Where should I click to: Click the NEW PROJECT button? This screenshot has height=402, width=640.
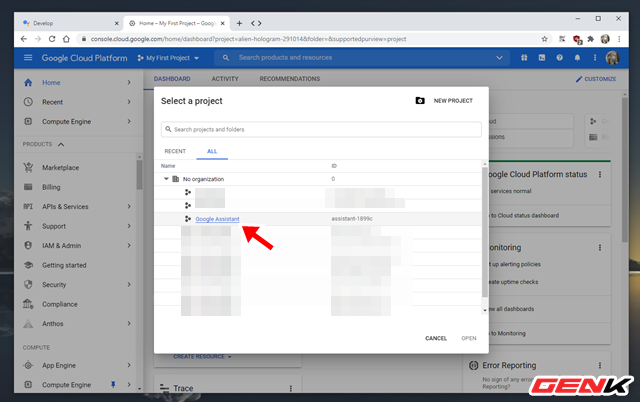point(453,101)
